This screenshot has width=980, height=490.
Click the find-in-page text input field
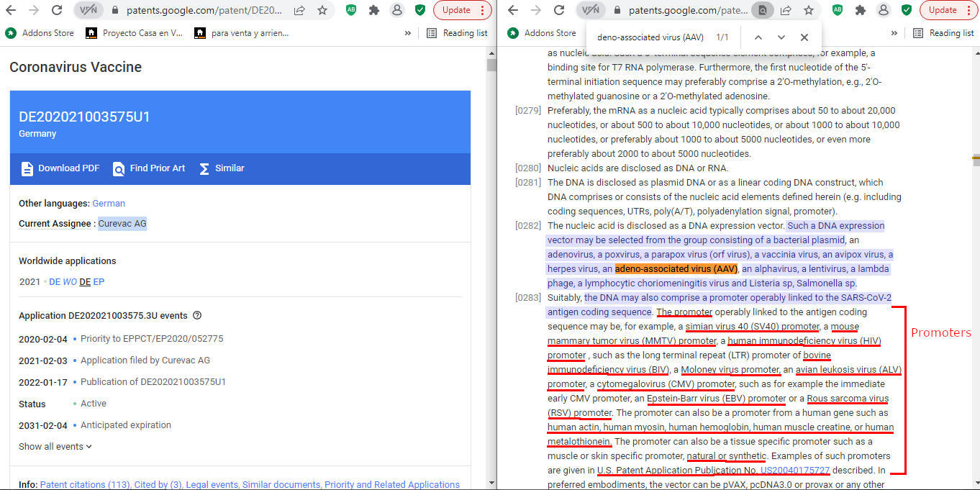coord(650,37)
